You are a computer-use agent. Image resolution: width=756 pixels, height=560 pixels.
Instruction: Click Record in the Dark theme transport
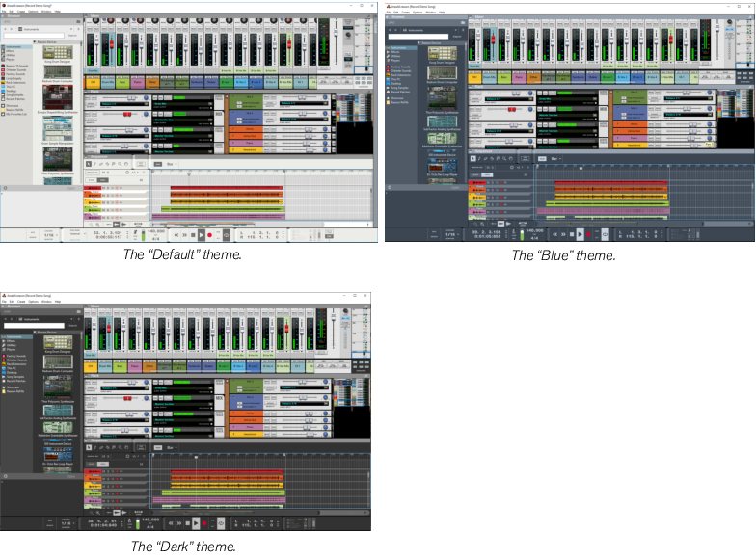click(203, 523)
